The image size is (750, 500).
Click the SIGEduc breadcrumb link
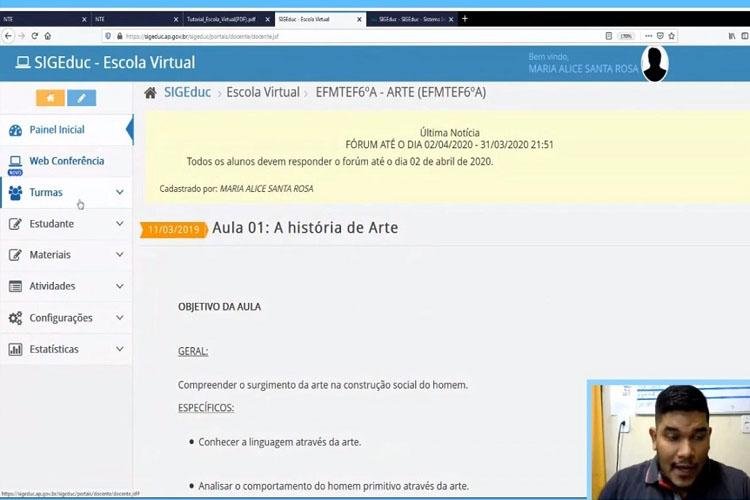[188, 92]
